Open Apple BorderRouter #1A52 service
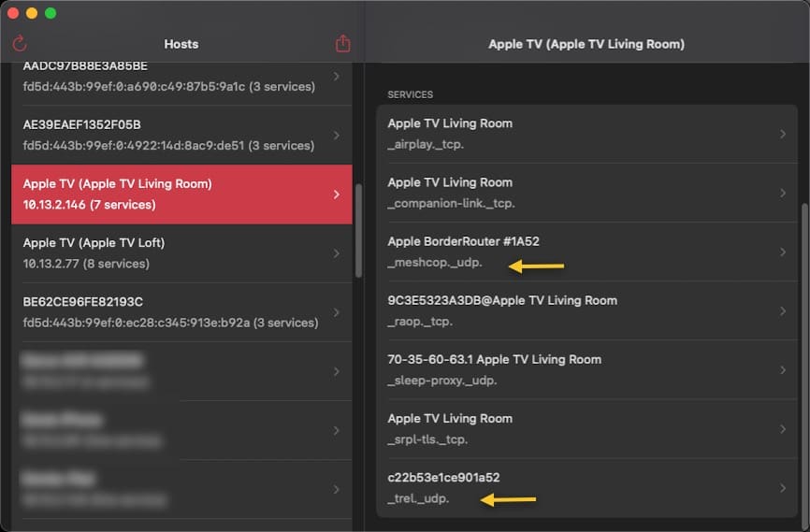Viewport: 810px width, 532px height. 586,252
